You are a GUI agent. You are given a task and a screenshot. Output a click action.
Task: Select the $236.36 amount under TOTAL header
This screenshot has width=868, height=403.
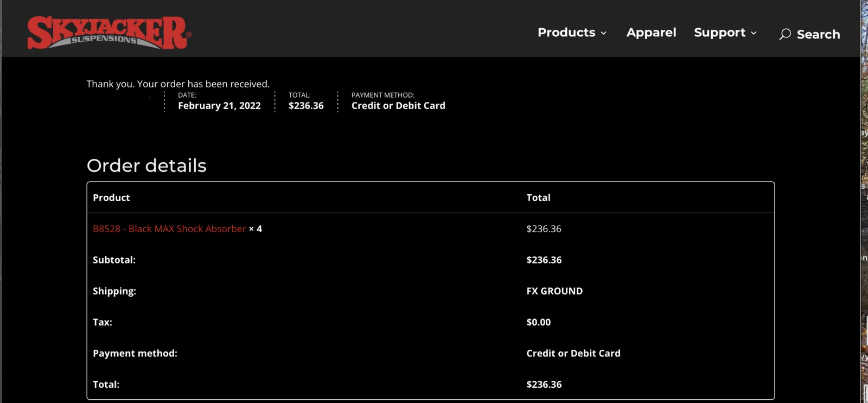[306, 106]
